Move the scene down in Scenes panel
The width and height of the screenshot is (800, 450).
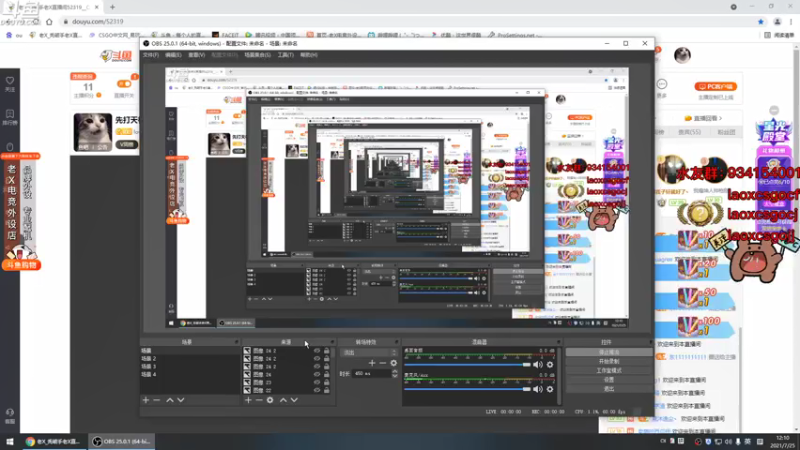(x=181, y=400)
